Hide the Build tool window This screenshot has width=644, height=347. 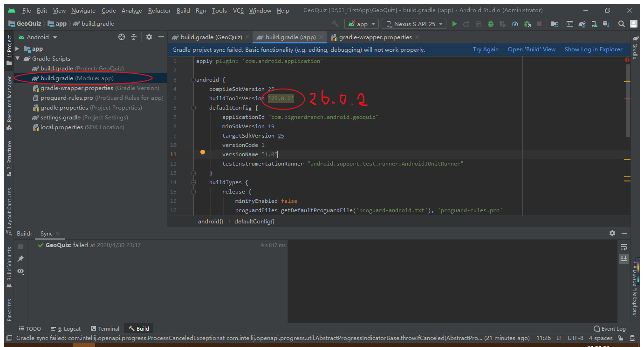(x=624, y=233)
